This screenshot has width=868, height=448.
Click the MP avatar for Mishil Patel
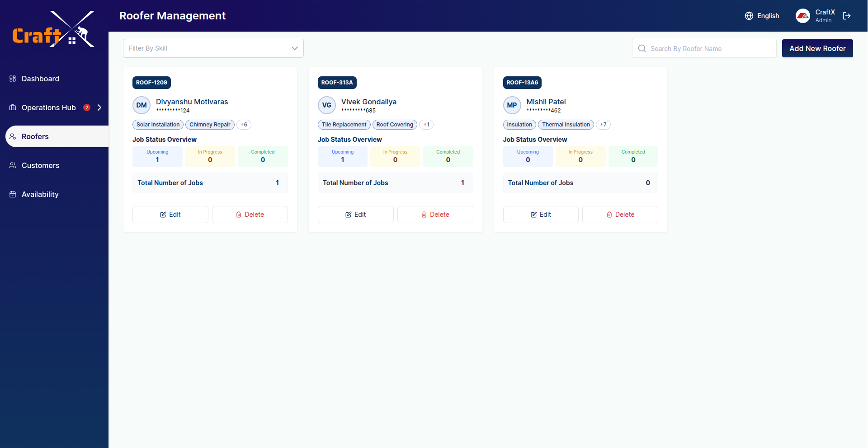(512, 105)
